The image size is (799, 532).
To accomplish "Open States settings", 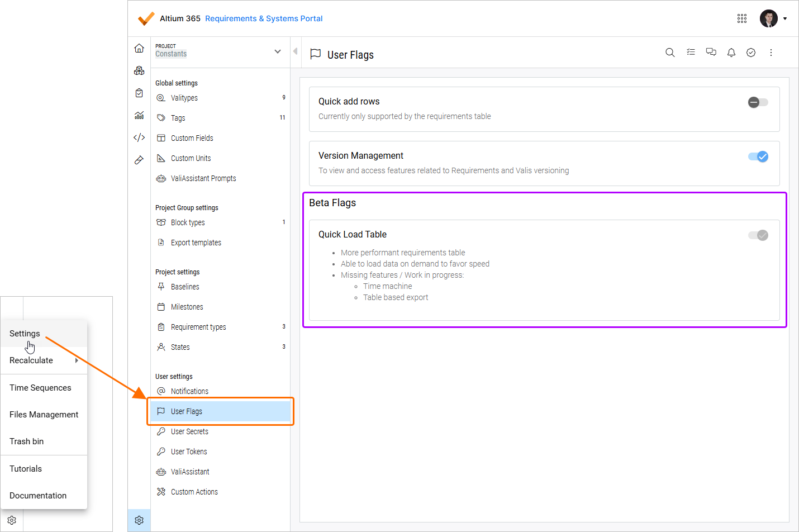I will [x=220, y=347].
